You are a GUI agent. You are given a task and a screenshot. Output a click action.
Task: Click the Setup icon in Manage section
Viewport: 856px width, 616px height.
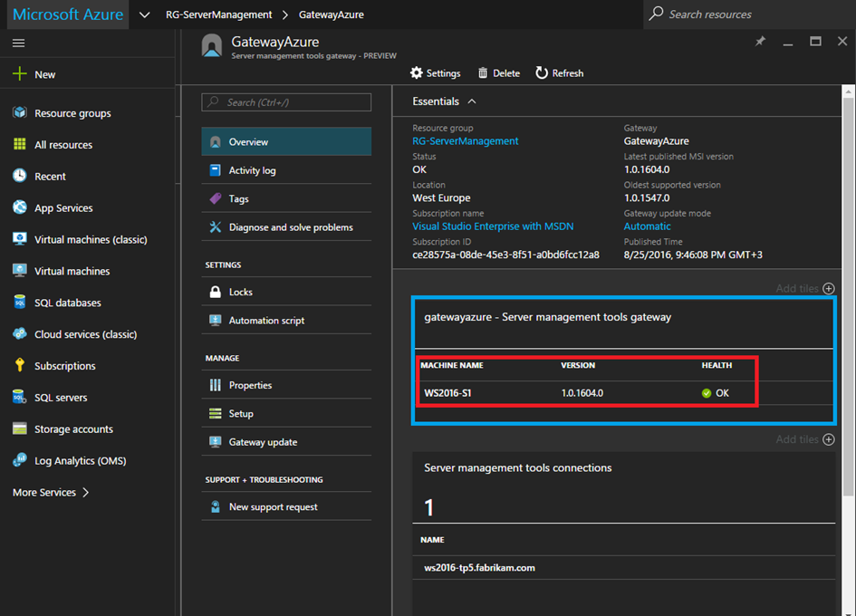(216, 413)
